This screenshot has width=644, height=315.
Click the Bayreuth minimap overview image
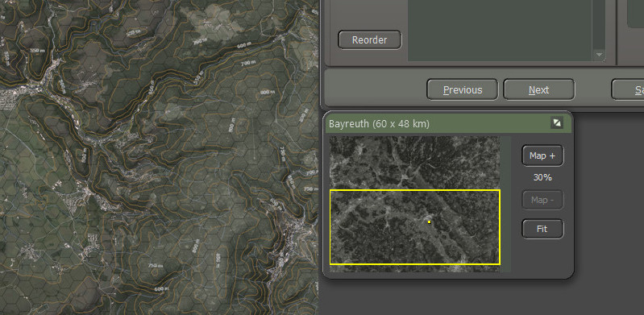[415, 204]
